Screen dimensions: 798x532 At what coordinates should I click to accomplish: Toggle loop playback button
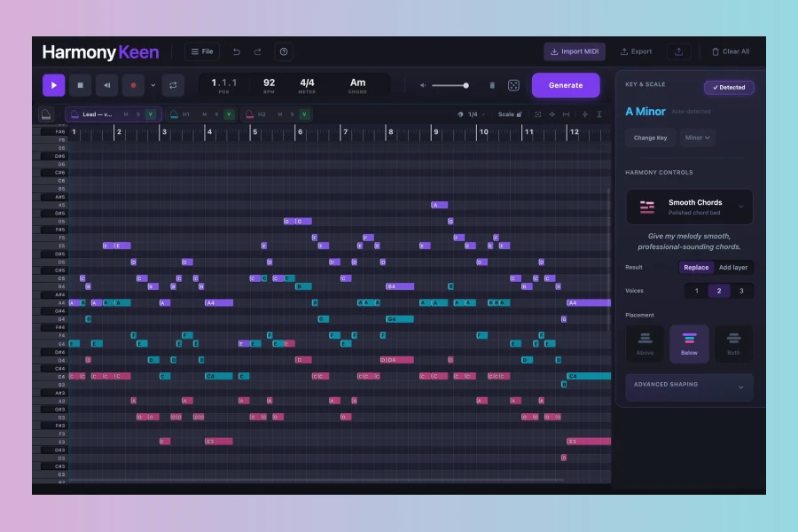click(x=173, y=85)
